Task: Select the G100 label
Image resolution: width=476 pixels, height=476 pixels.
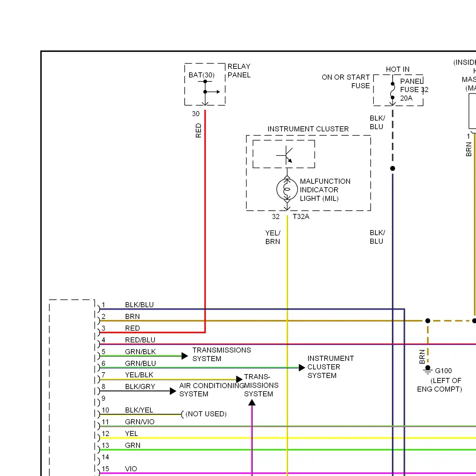Action: point(443,371)
